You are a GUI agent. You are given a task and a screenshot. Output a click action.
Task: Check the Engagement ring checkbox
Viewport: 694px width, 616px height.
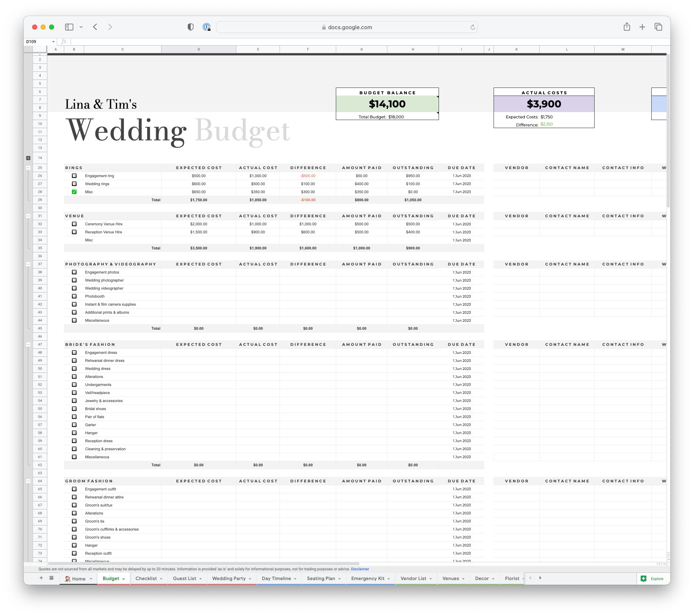pyautogui.click(x=74, y=175)
